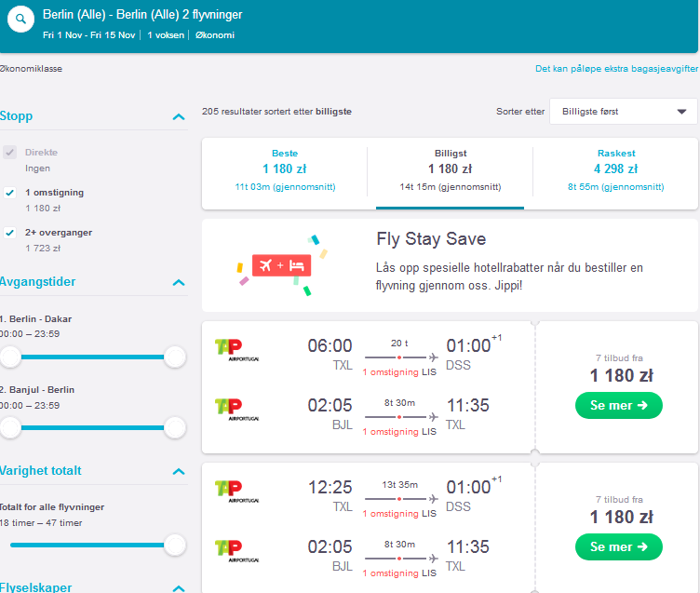Collapse the Stopp filter section
The width and height of the screenshot is (700, 593).
pos(179,116)
